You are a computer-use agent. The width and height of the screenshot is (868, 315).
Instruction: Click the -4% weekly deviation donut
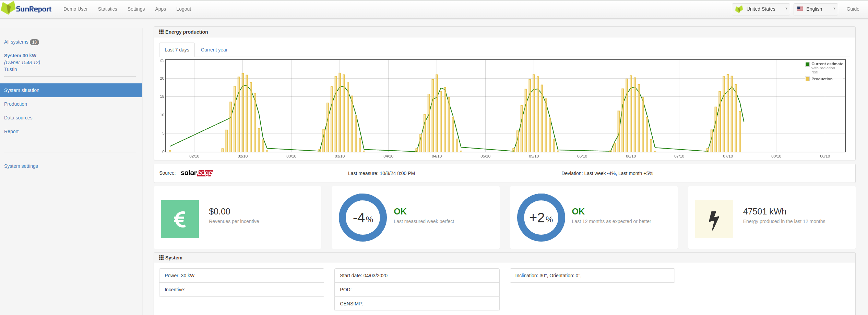[363, 218]
